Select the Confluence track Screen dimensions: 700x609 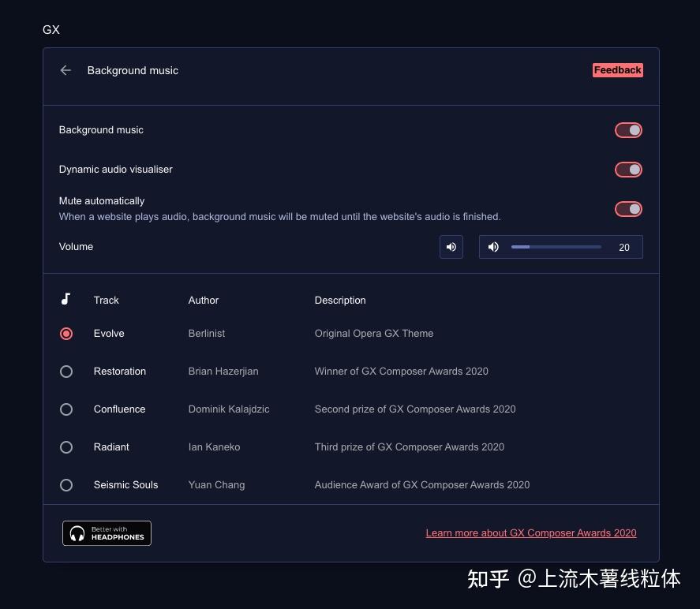[x=66, y=409]
